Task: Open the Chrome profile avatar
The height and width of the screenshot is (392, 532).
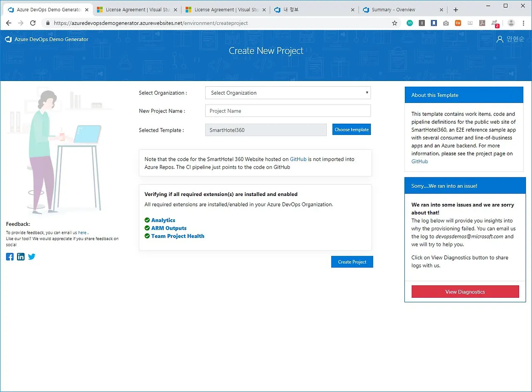Action: [x=511, y=23]
